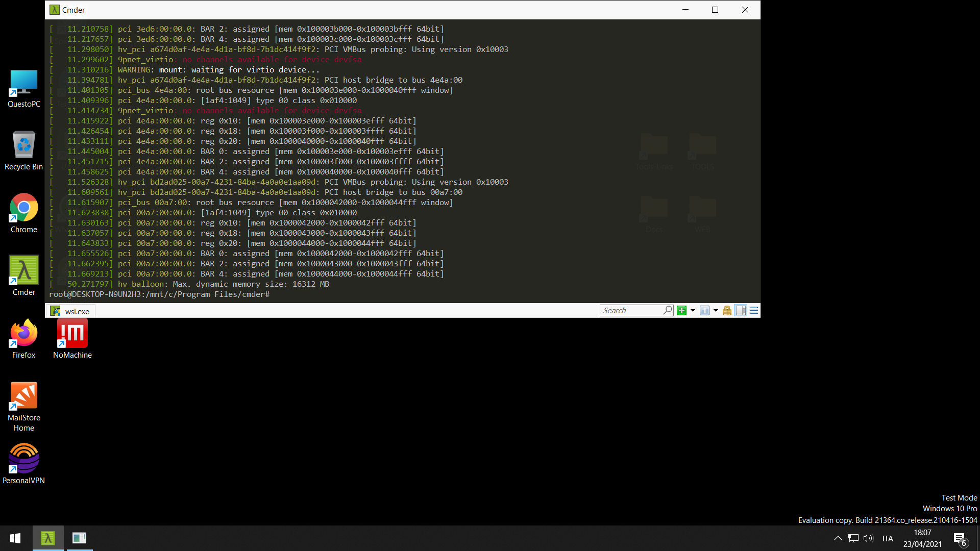This screenshot has width=980, height=551.
Task: Open the dropdown next to the new console button
Action: (x=693, y=310)
